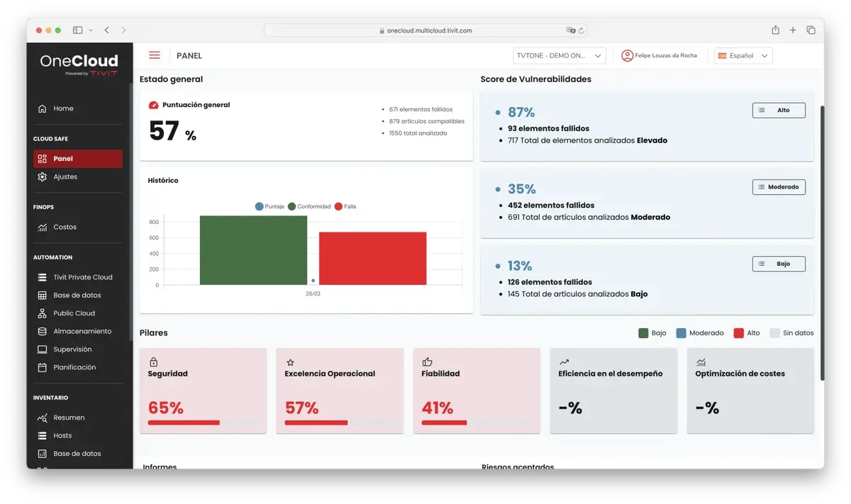
Task: Click the Supervisión monitor icon
Action: [x=42, y=349]
